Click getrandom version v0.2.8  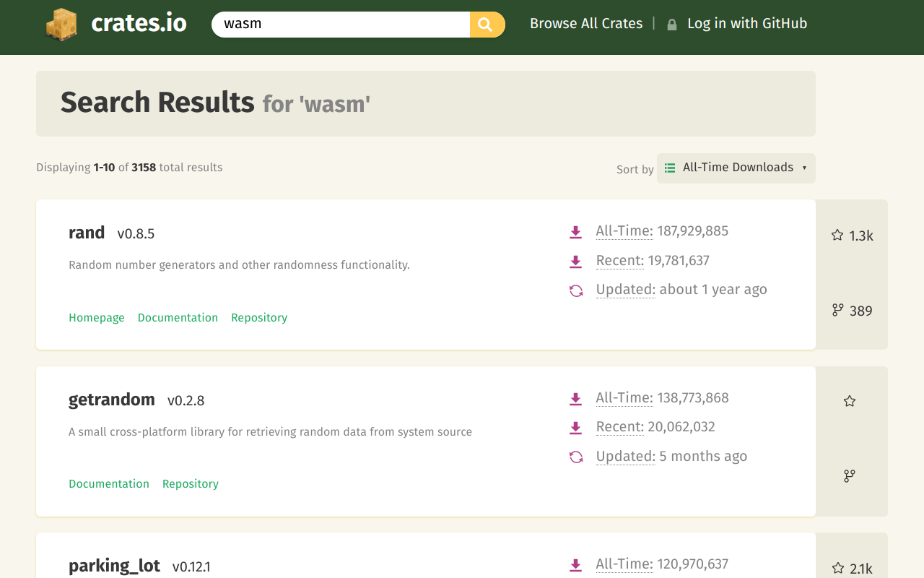pos(186,401)
